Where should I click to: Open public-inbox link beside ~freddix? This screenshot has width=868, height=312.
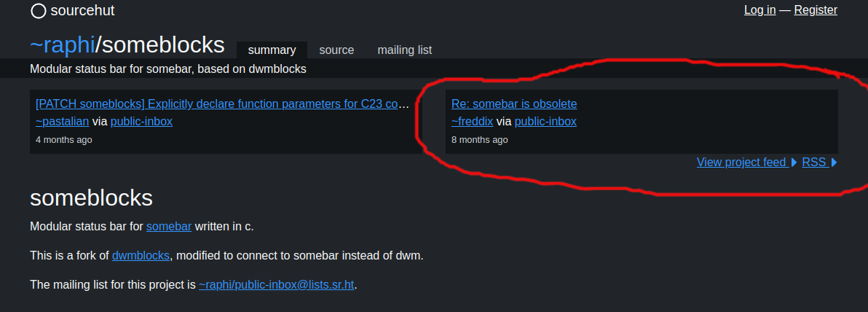[x=545, y=121]
